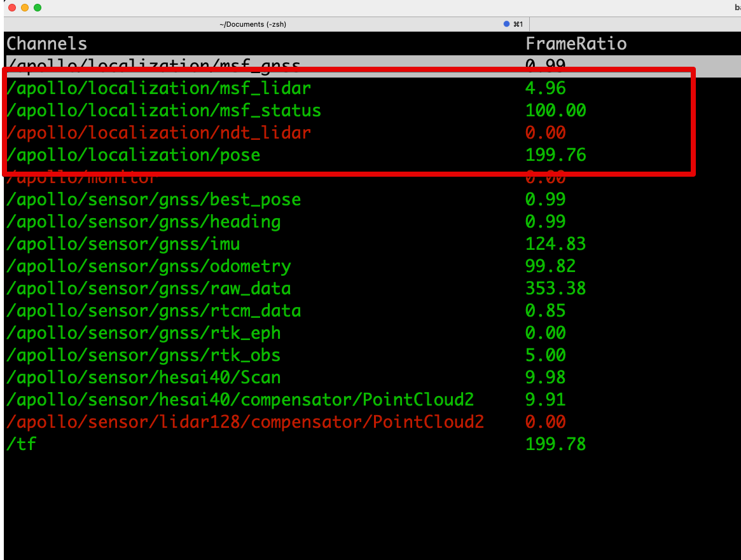Select the /apollo/sensor/gnss/rtk_obs channel
Screen dimensions: 741x560
[x=144, y=355]
